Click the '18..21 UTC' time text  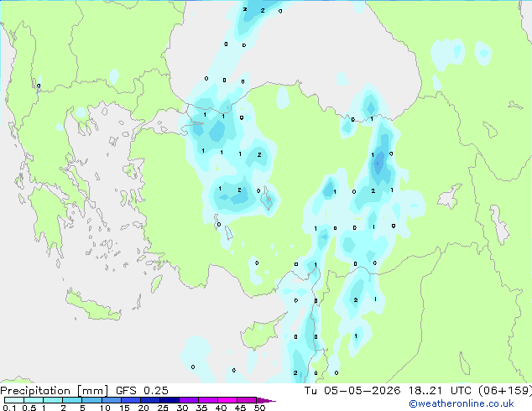[440, 391]
